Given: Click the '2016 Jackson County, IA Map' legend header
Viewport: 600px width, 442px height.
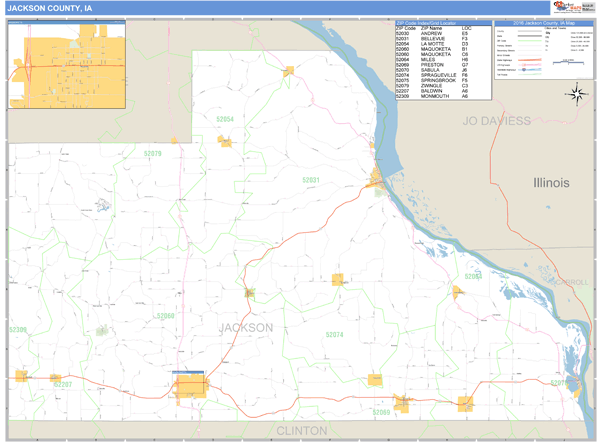Looking at the screenshot, I should point(544,23).
